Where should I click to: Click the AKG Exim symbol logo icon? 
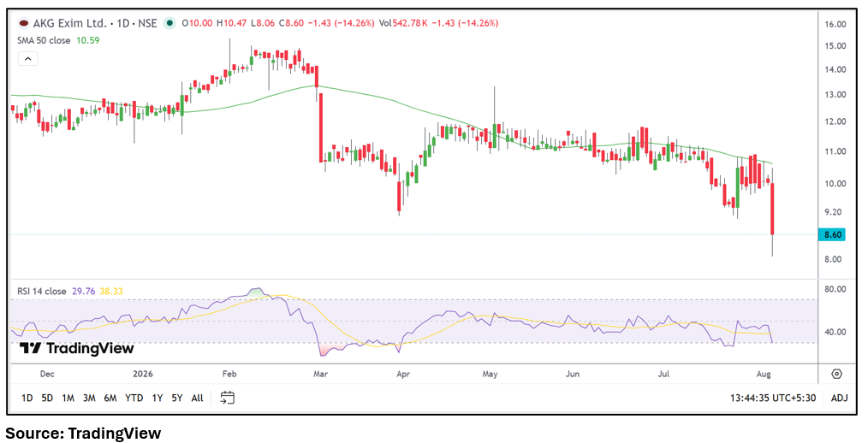coord(24,23)
